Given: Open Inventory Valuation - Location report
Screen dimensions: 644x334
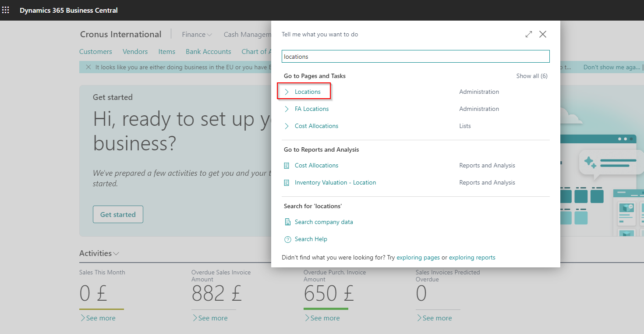Looking at the screenshot, I should click(335, 182).
